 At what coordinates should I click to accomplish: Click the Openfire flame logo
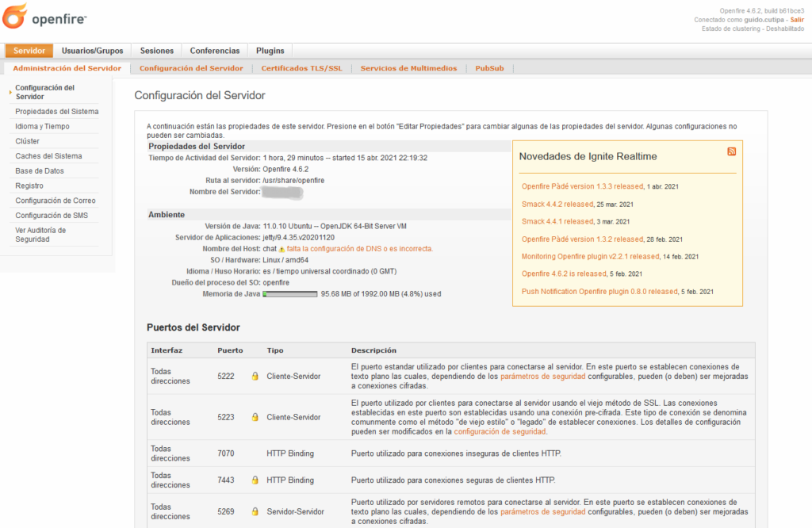coord(14,16)
